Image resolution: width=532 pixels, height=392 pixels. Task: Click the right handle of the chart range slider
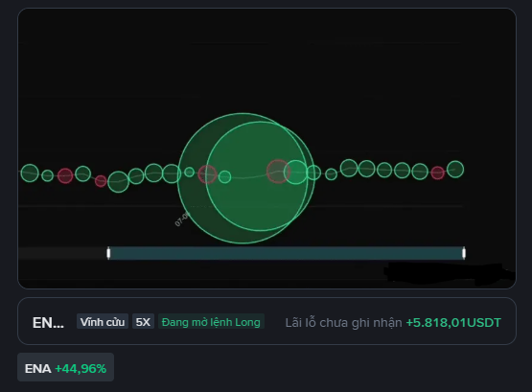(x=464, y=253)
